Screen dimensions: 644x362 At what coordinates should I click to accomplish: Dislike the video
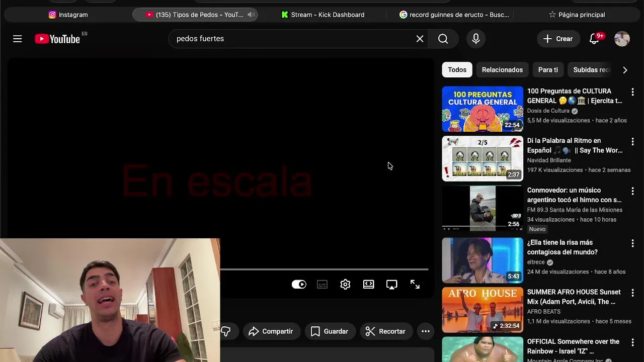(x=225, y=331)
